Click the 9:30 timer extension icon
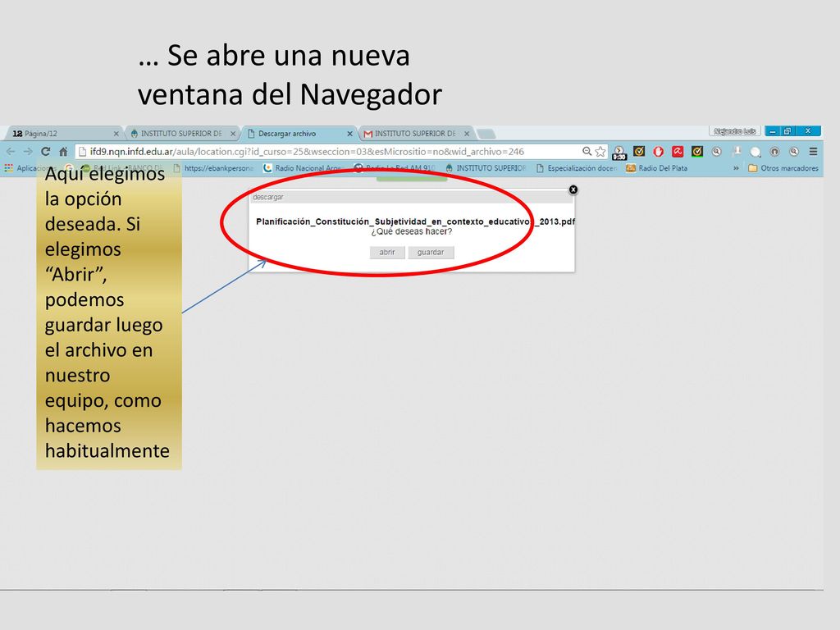The width and height of the screenshot is (840, 630). tap(619, 153)
